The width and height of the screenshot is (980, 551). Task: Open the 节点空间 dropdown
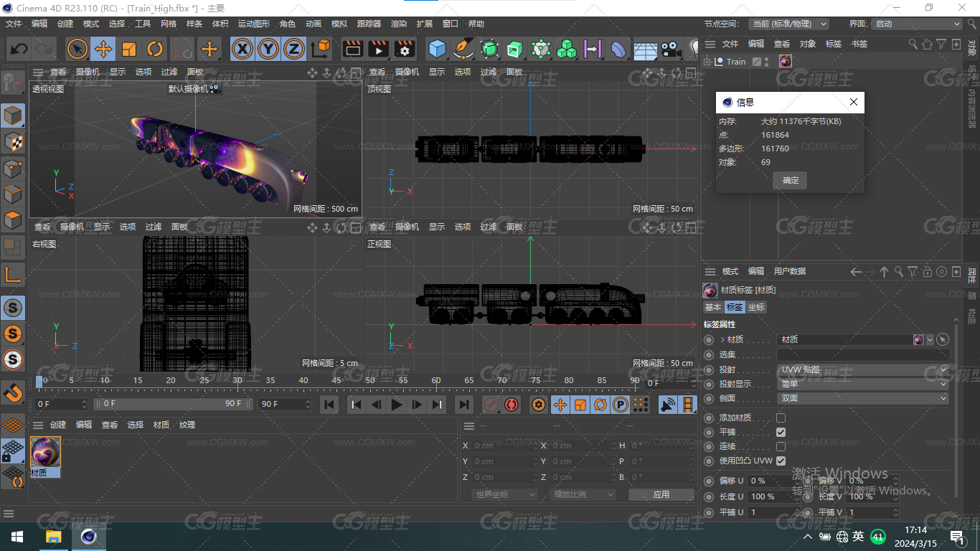tap(788, 24)
